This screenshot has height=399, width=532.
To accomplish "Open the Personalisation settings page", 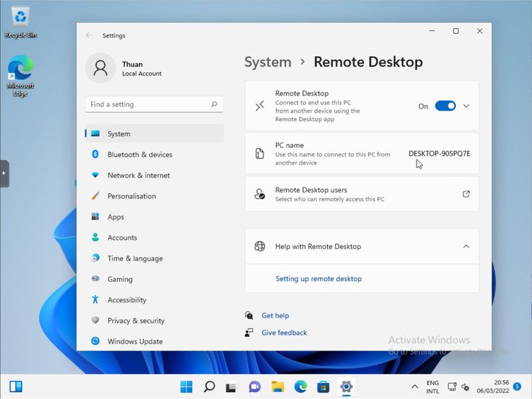I will coord(131,196).
